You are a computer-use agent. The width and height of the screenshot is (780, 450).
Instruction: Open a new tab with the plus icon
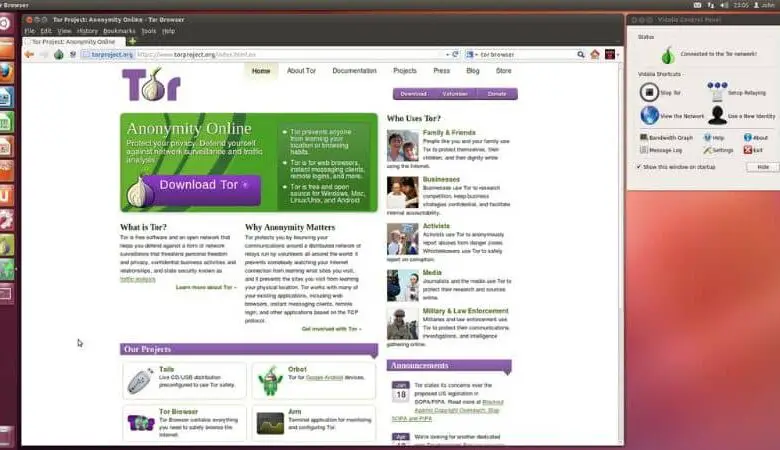click(132, 41)
